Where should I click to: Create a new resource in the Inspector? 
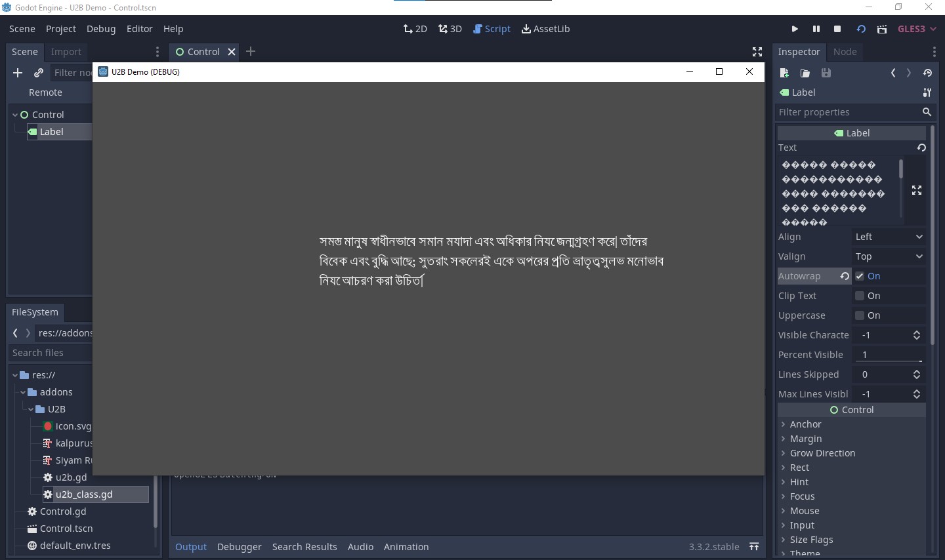784,73
